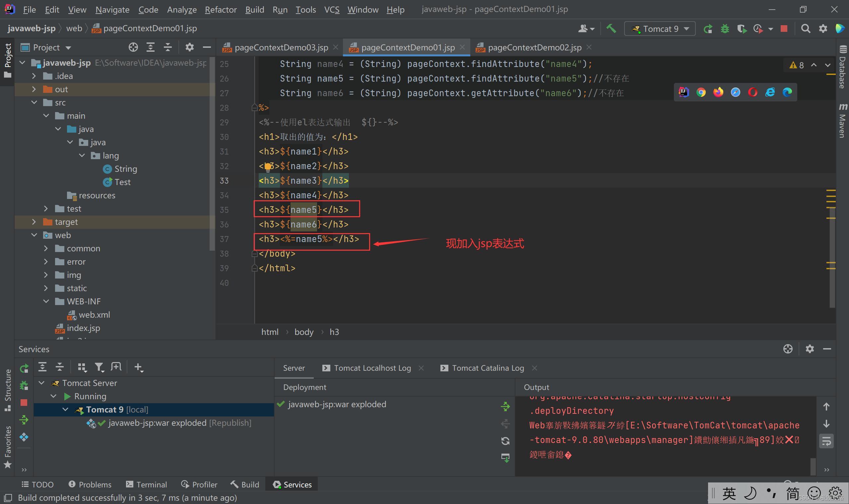Image resolution: width=849 pixels, height=504 pixels.
Task: Jump to next highlighted warning arrow
Action: point(827,65)
